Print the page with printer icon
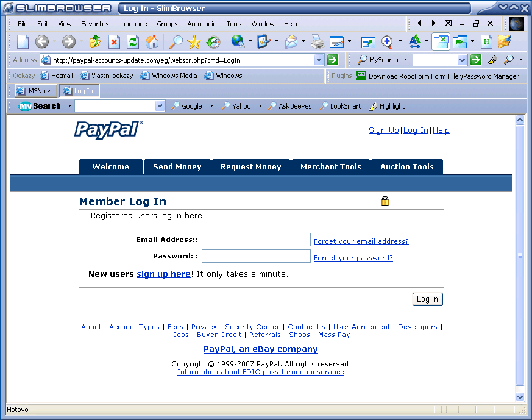The height and width of the screenshot is (420, 532). (317, 41)
